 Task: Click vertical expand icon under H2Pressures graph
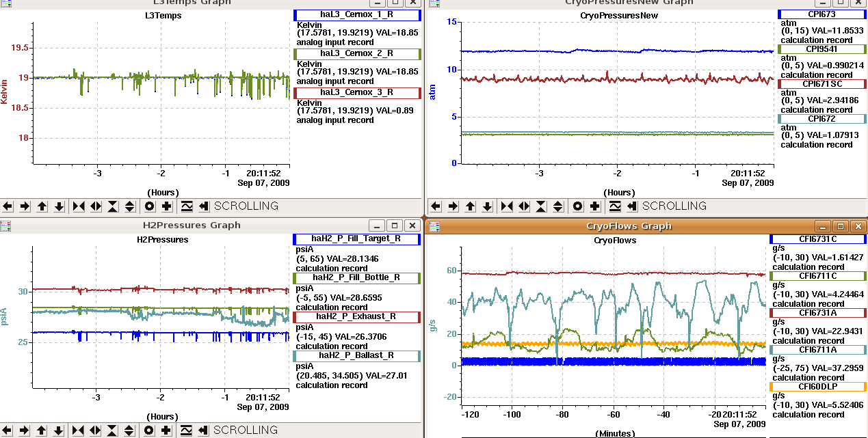coord(129,430)
